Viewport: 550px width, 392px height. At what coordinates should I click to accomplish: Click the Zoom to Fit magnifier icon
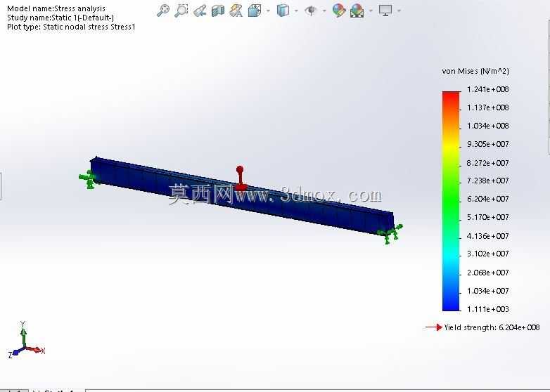pyautogui.click(x=162, y=10)
